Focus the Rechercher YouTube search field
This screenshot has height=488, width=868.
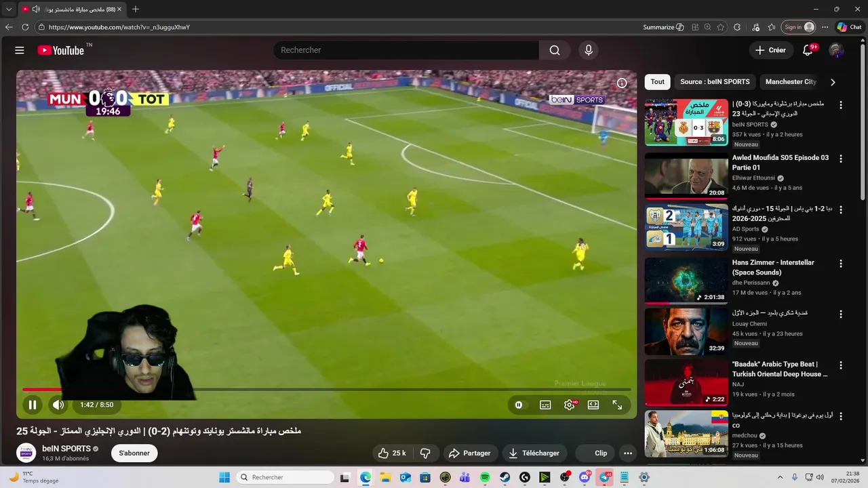click(407, 50)
